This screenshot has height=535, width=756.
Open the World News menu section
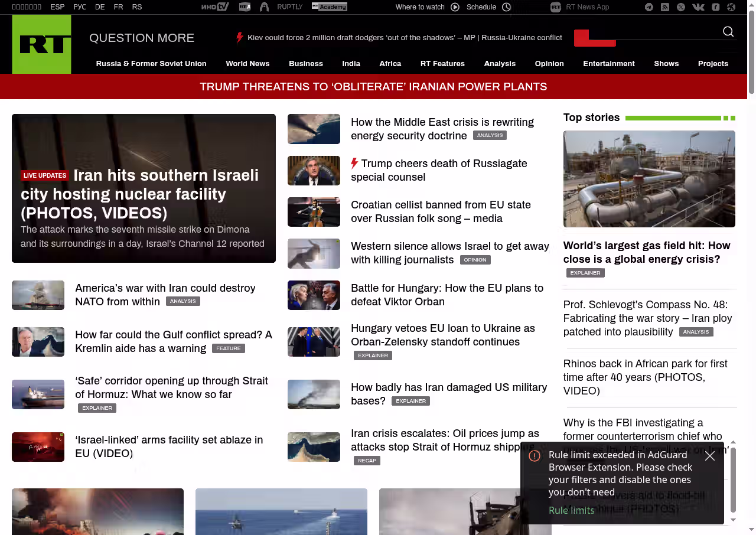pyautogui.click(x=247, y=64)
